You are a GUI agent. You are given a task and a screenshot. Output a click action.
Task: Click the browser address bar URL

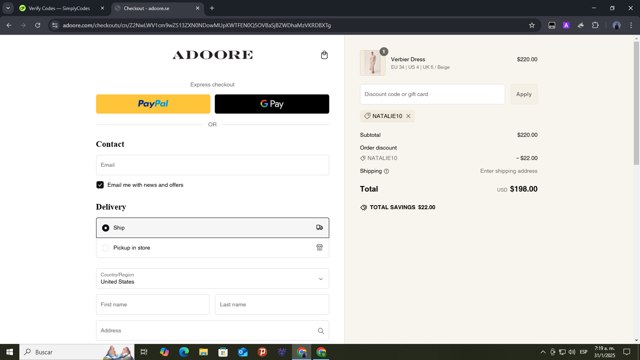click(197, 25)
